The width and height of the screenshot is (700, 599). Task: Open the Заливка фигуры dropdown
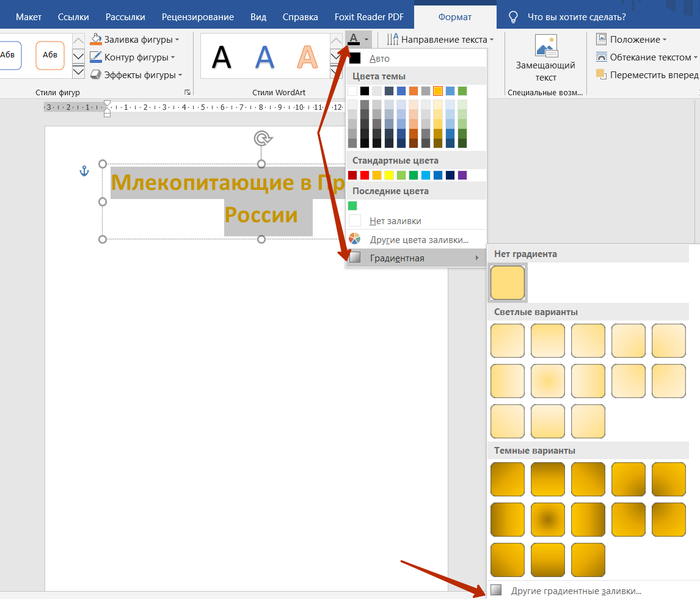click(135, 39)
